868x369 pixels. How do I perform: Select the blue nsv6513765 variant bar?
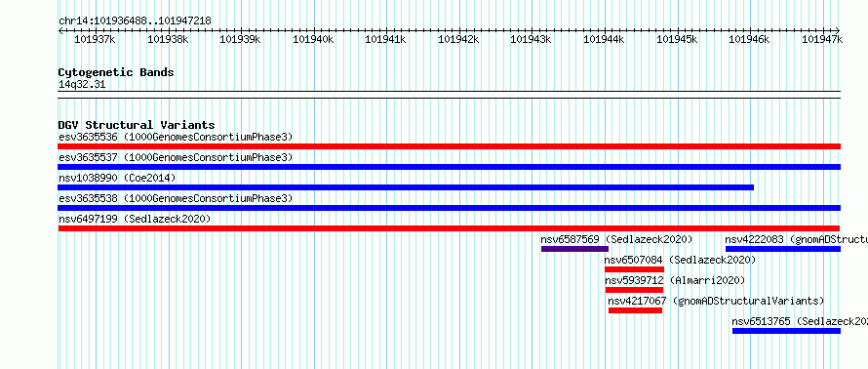pyautogui.click(x=786, y=331)
